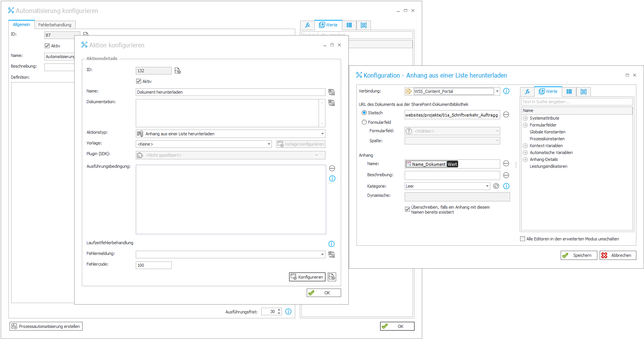The height and width of the screenshot is (339, 644).
Task: Click the info icon next to Verbindung
Action: point(506,91)
